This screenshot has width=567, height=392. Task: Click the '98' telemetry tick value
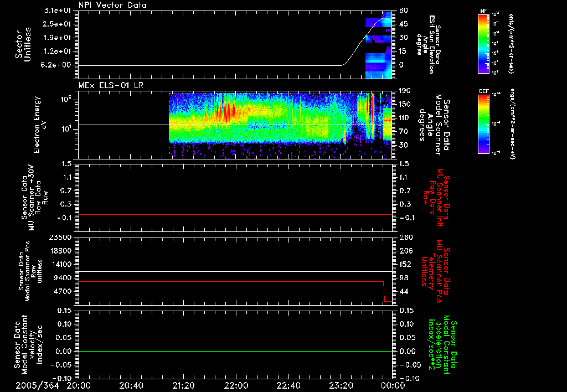tap(404, 278)
